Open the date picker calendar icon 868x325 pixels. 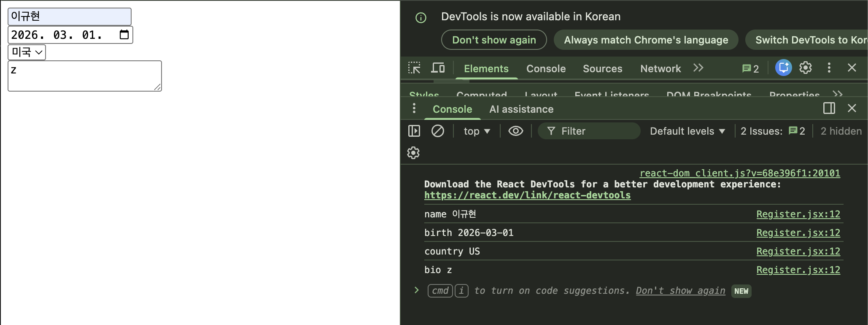click(x=124, y=35)
